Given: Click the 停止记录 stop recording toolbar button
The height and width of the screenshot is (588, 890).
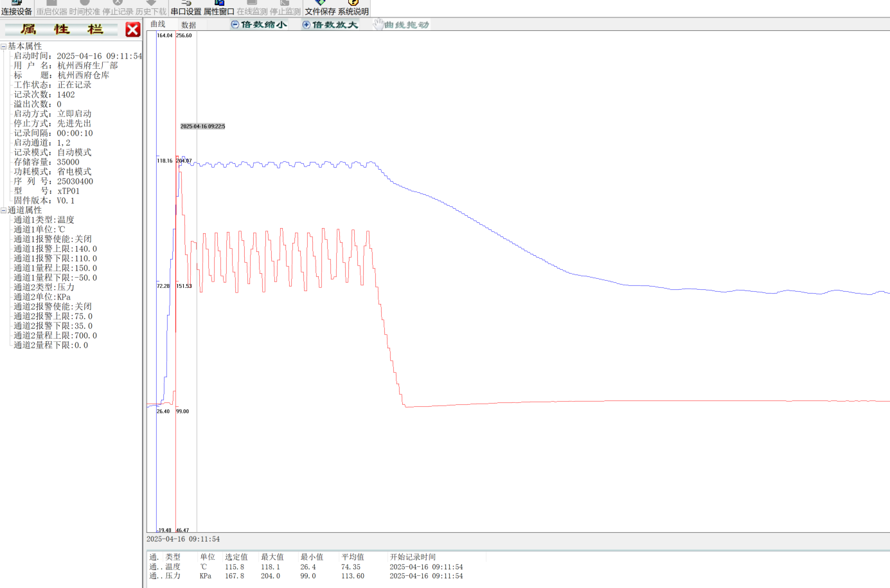Looking at the screenshot, I should (118, 8).
